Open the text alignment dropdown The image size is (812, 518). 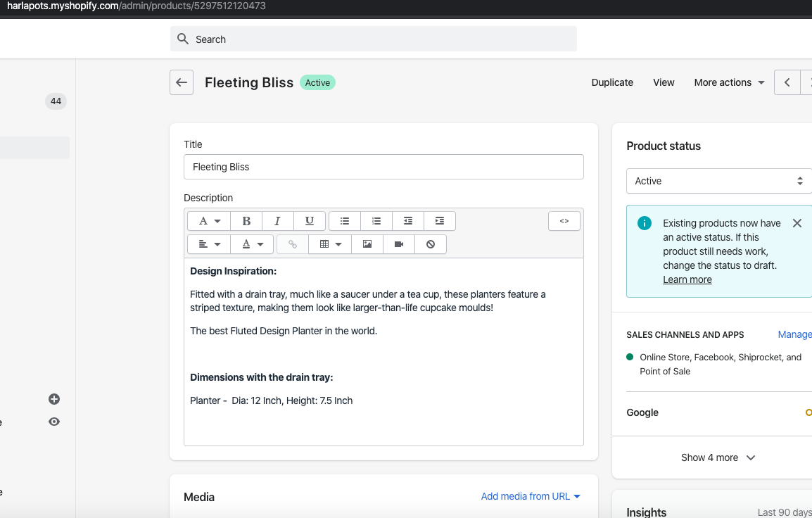tap(207, 244)
